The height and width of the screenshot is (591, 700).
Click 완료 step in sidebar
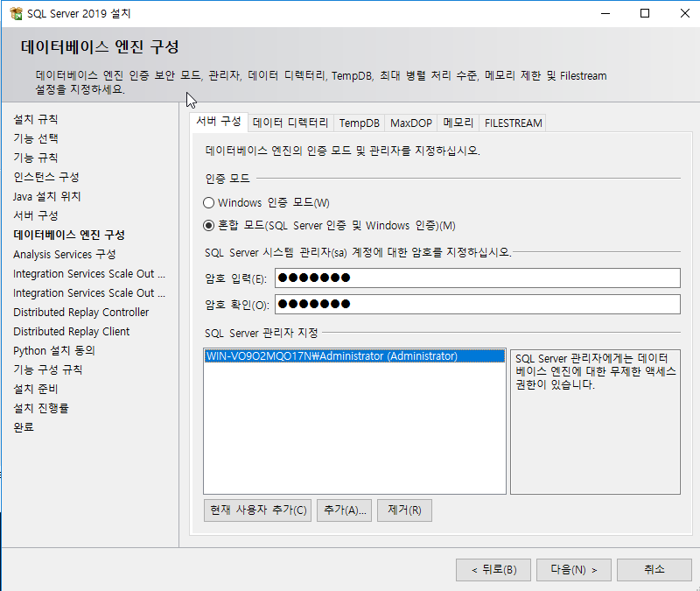[24, 427]
